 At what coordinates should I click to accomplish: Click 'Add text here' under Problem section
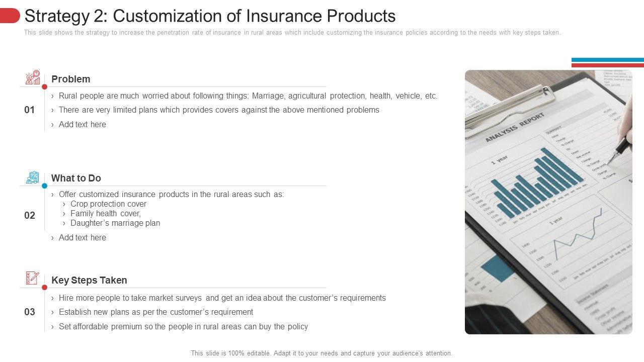pos(82,124)
